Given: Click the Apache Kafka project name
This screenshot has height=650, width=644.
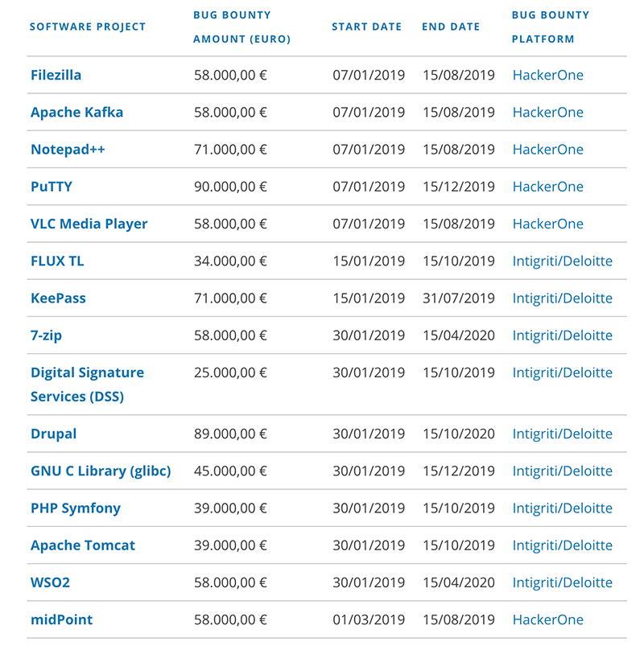Looking at the screenshot, I should (x=76, y=113).
